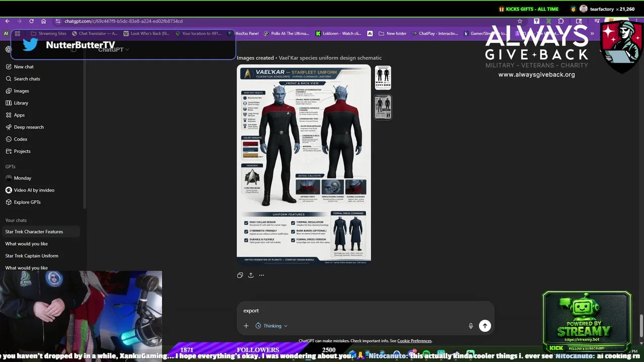Open Projects in sidebar
Viewport: 644px width, 362px height.
coord(43,151)
